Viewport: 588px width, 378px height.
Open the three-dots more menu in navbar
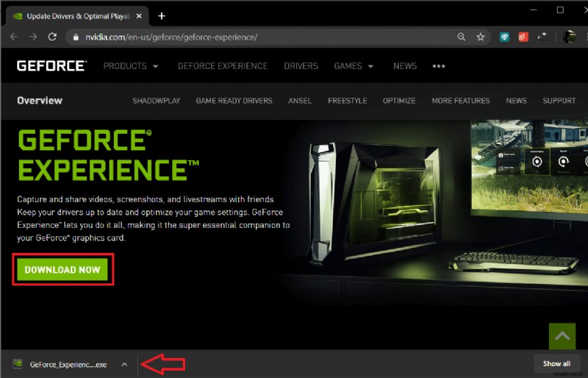pyautogui.click(x=439, y=66)
